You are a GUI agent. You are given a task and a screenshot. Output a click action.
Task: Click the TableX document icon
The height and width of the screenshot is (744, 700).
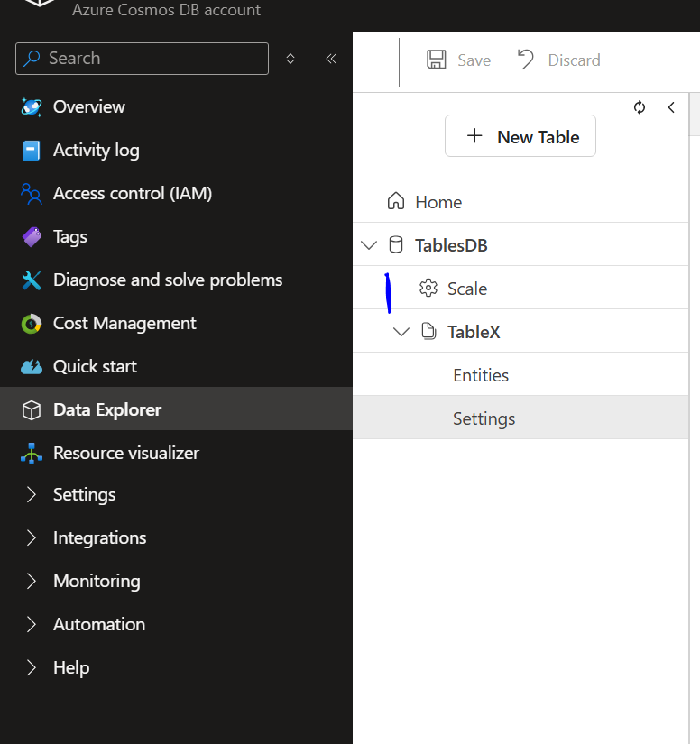[428, 331]
